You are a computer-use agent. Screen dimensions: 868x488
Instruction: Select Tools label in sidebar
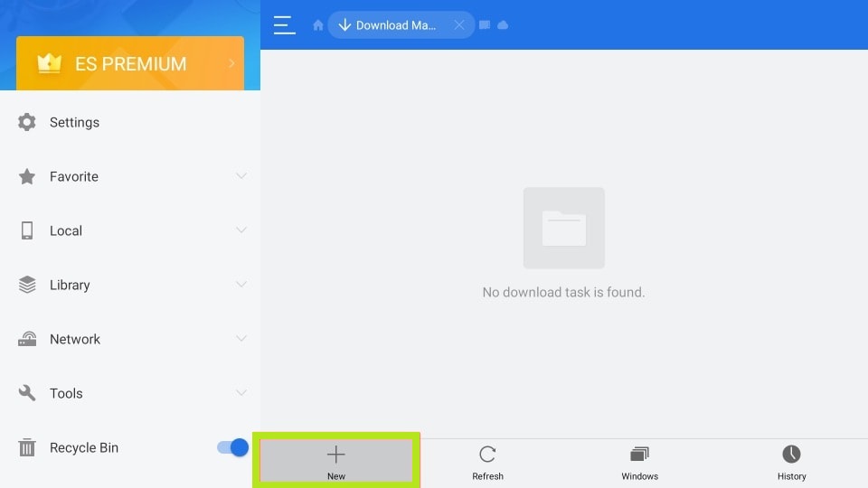(66, 393)
